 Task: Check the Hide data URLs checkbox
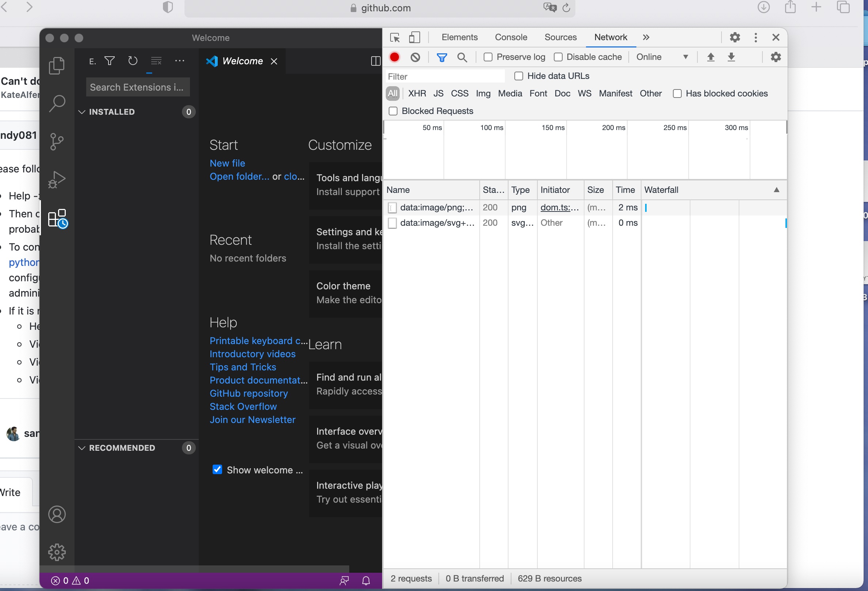pyautogui.click(x=518, y=76)
